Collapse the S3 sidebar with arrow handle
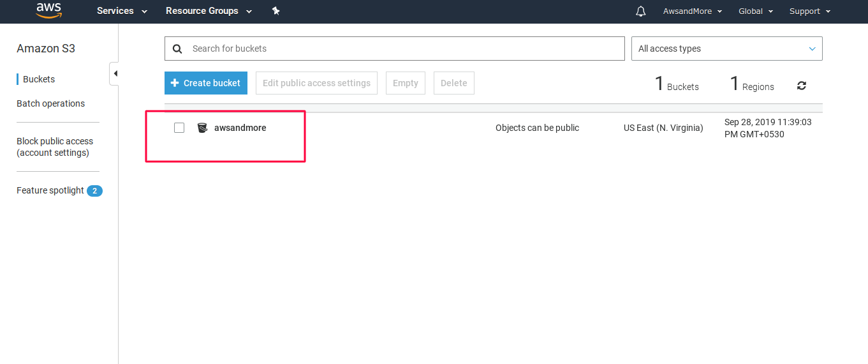Viewport: 868px width, 364px height. [115, 73]
